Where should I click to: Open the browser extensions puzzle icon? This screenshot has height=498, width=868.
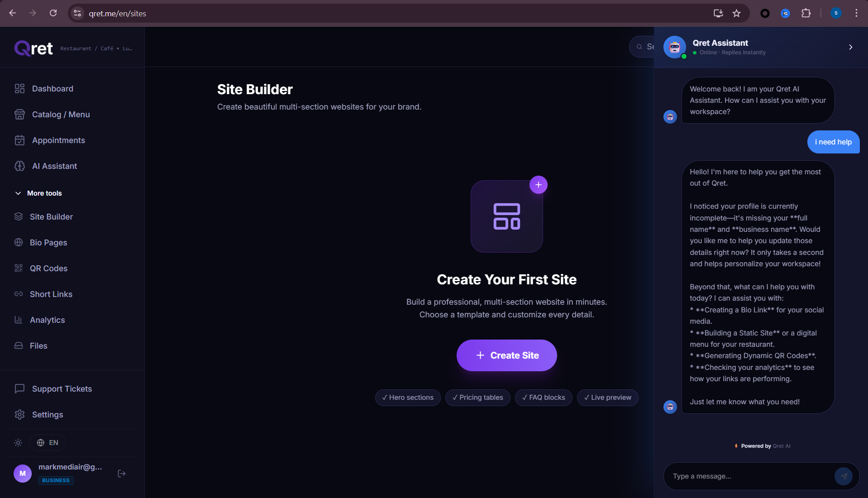[x=806, y=13]
